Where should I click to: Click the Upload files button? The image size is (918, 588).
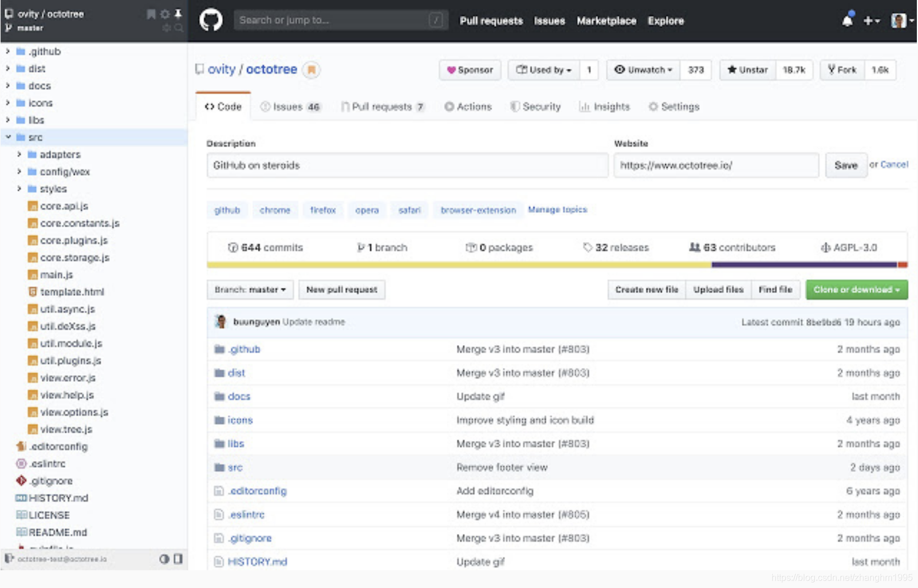pyautogui.click(x=718, y=290)
